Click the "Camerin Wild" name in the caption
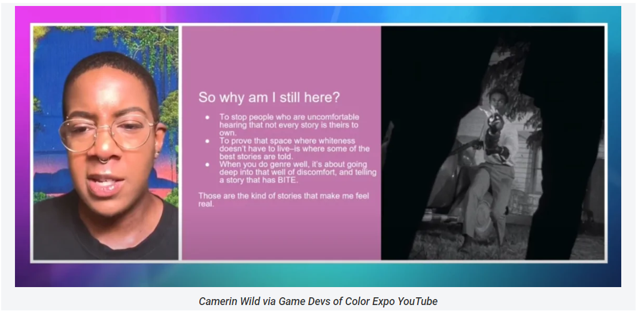644x317 pixels. tap(226, 301)
